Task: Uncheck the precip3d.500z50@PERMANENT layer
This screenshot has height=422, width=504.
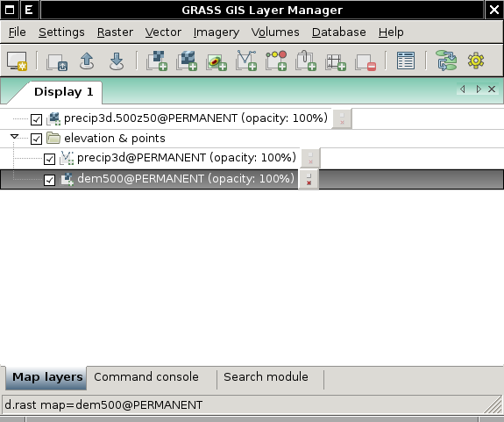Action: (x=36, y=119)
